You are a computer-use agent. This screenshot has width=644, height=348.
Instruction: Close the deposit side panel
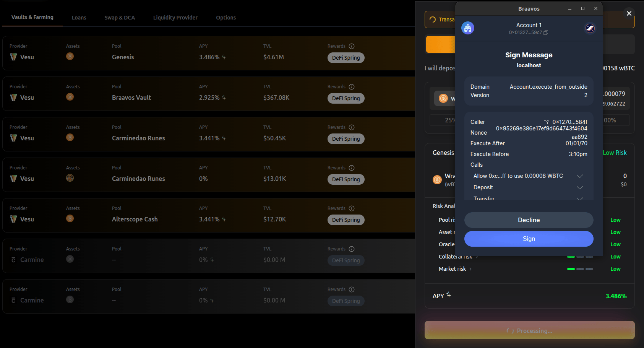pos(629,13)
